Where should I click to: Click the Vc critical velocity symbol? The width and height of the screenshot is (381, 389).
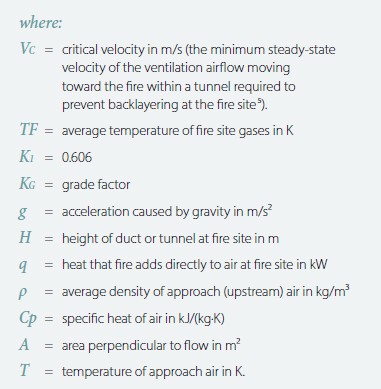(28, 48)
